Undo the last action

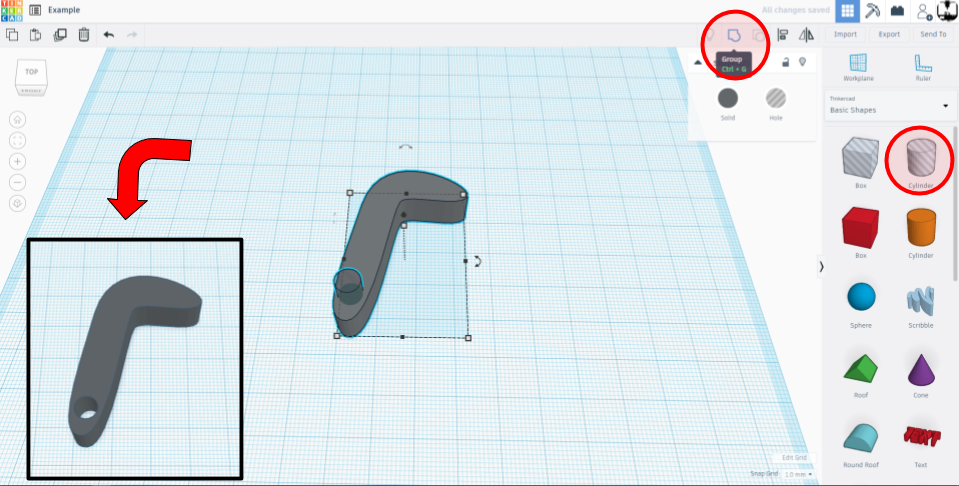(x=108, y=35)
